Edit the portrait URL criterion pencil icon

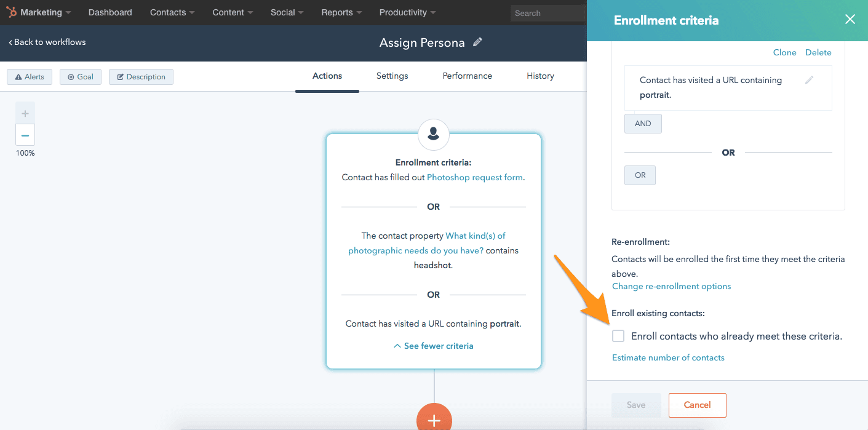(809, 80)
